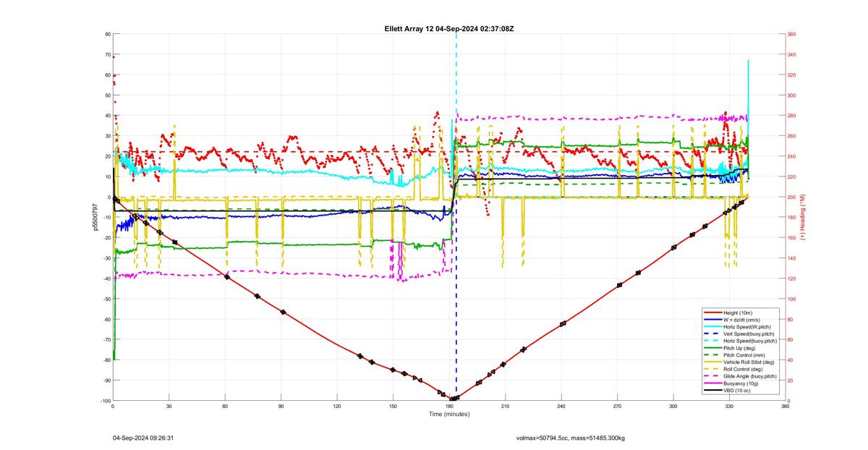Screen dimensions: 868x450
Task: Click the x-axis tick label '180'
Action: (449, 407)
